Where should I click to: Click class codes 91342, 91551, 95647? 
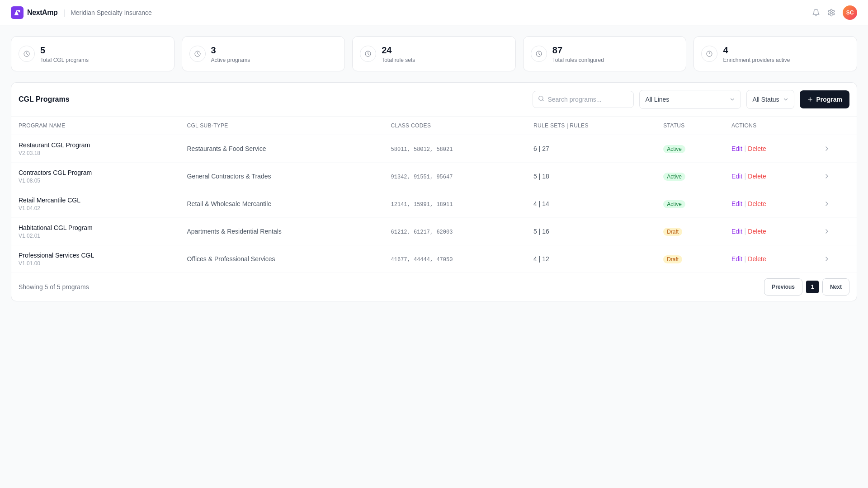tap(421, 177)
